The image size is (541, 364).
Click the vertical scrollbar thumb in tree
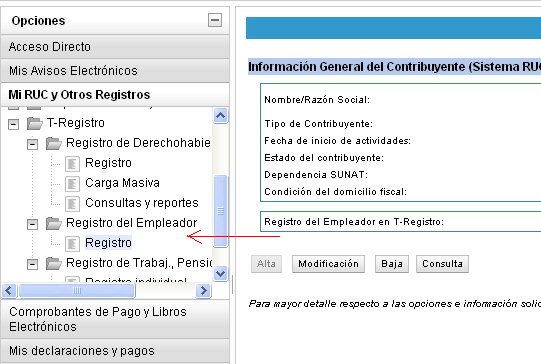[220, 211]
